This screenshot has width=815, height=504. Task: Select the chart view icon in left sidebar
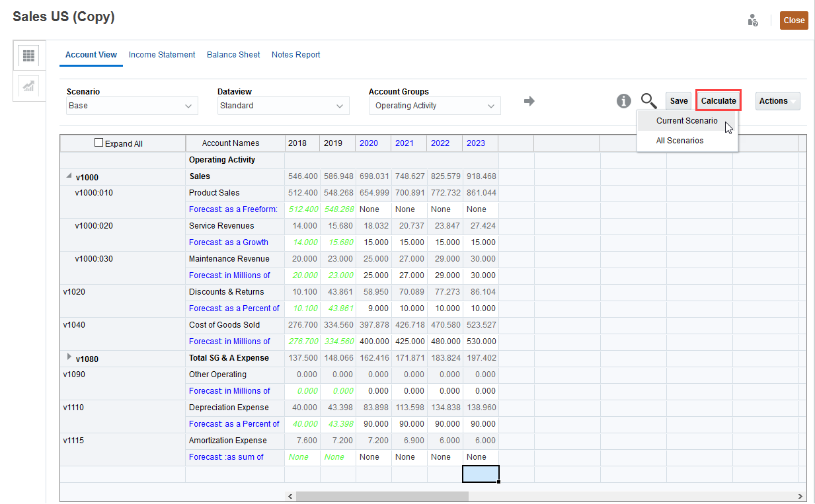click(x=28, y=86)
